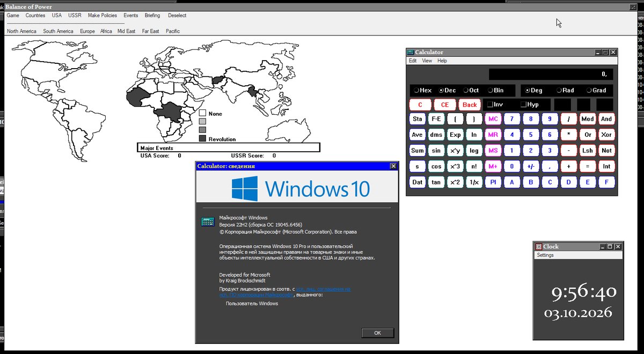Choose the Grad angle mode
Screen dimensions: 644x354
(x=596, y=91)
